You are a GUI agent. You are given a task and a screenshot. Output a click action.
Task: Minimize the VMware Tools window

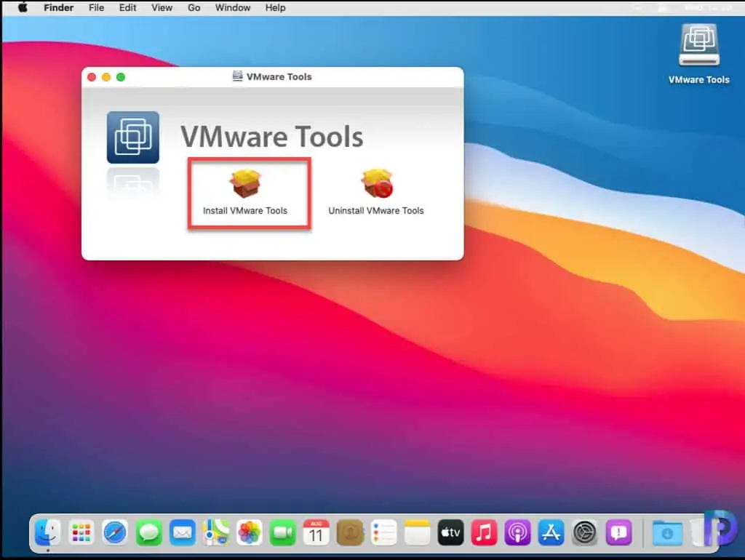click(x=106, y=77)
